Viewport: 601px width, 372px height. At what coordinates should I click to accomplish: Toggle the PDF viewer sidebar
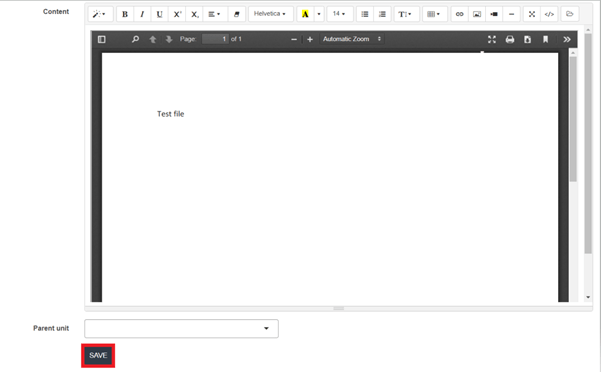tap(102, 39)
